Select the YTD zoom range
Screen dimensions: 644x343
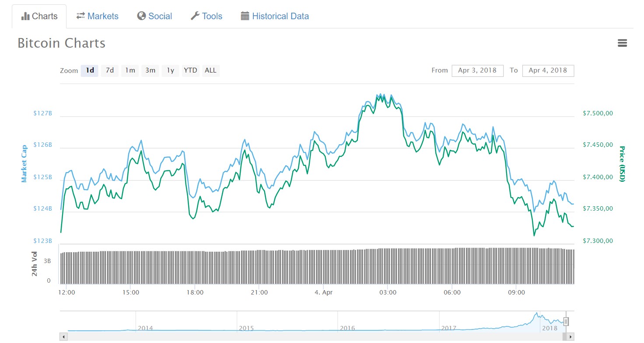pos(190,70)
